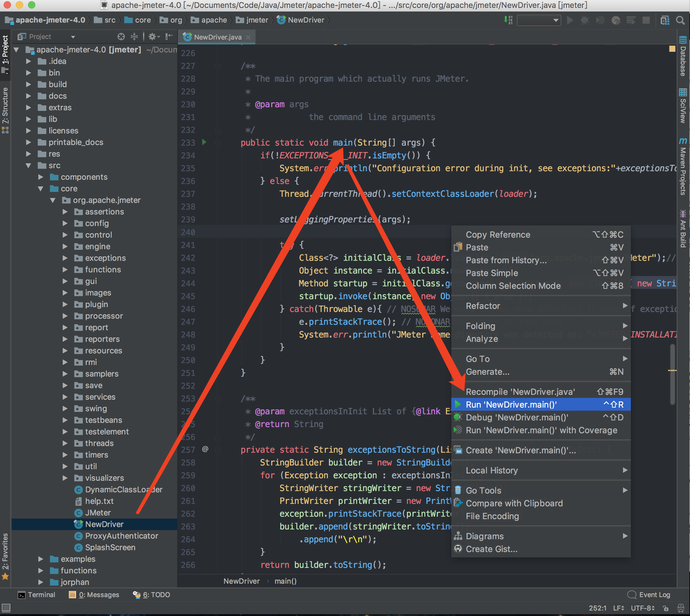Image resolution: width=690 pixels, height=616 pixels.
Task: Click the hide Project panel icon
Action: tap(169, 37)
